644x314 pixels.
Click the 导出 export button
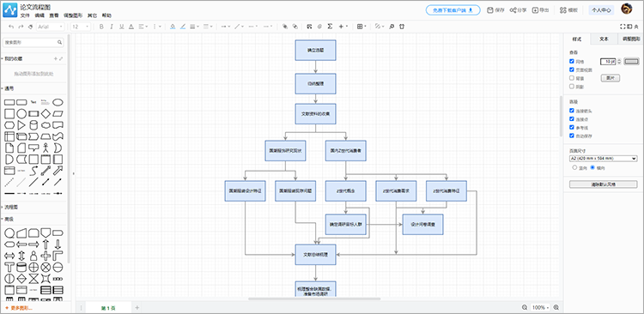541,9
